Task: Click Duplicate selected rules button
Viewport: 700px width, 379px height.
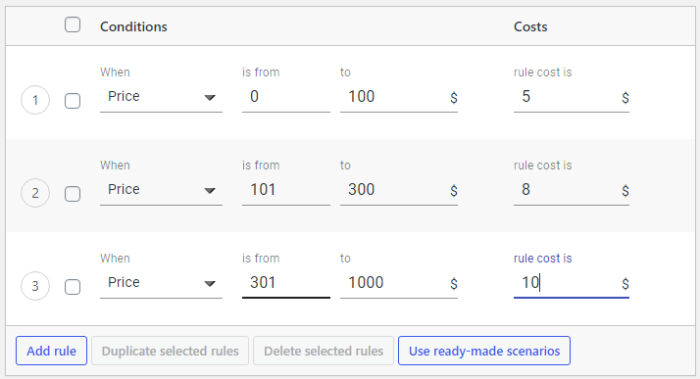Action: pos(170,351)
